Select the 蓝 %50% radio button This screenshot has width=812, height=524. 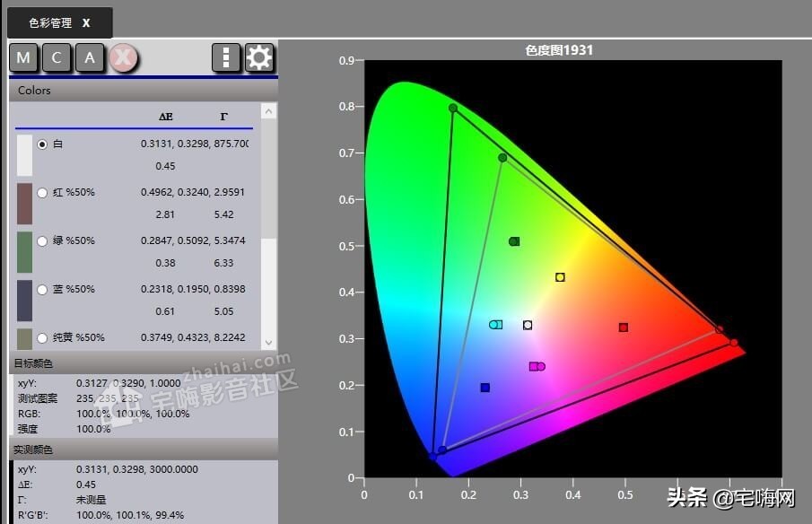[42, 289]
